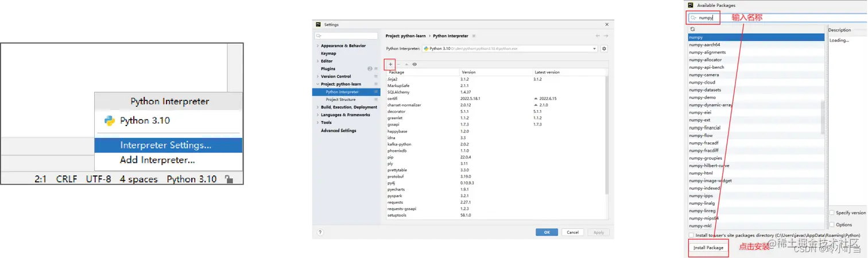Enable Install to user's site packages checkbox
This screenshot has width=868, height=258.
691,235
